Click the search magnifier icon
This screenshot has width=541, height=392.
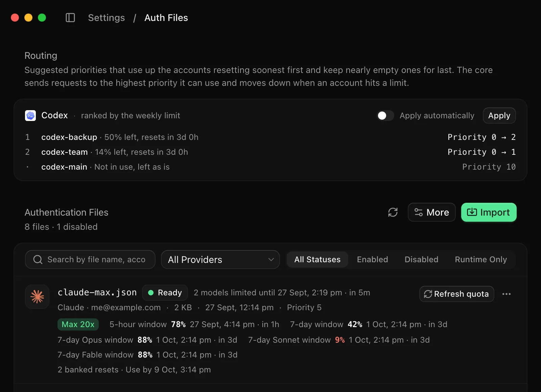(x=38, y=260)
